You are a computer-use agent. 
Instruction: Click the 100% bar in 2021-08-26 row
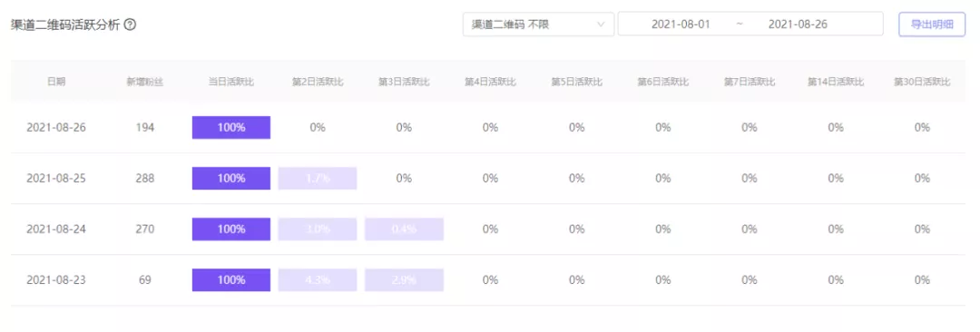click(x=231, y=128)
